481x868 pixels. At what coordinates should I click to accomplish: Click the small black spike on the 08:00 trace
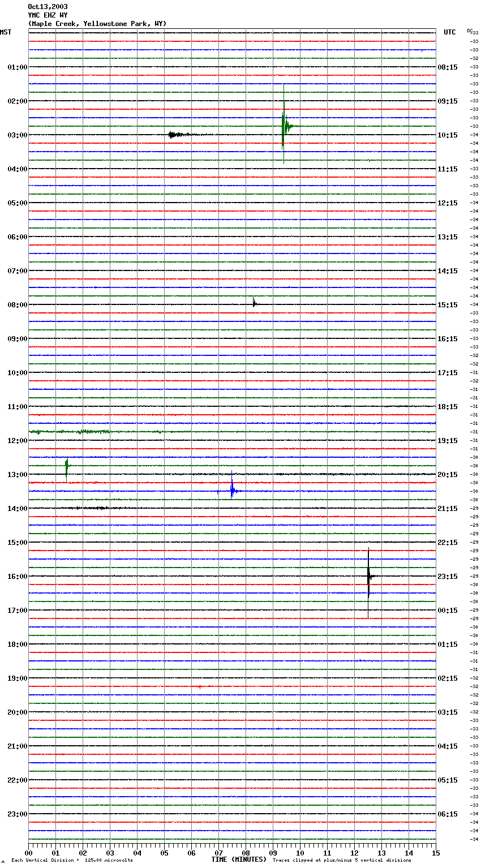pyautogui.click(x=255, y=303)
